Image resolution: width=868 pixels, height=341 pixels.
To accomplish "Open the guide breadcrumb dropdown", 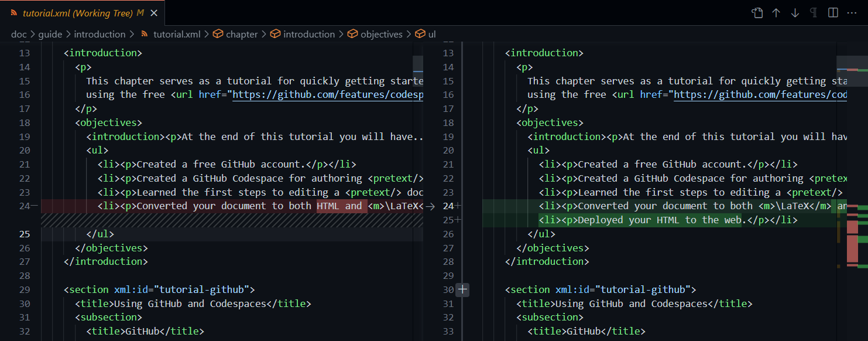I will 50,34.
